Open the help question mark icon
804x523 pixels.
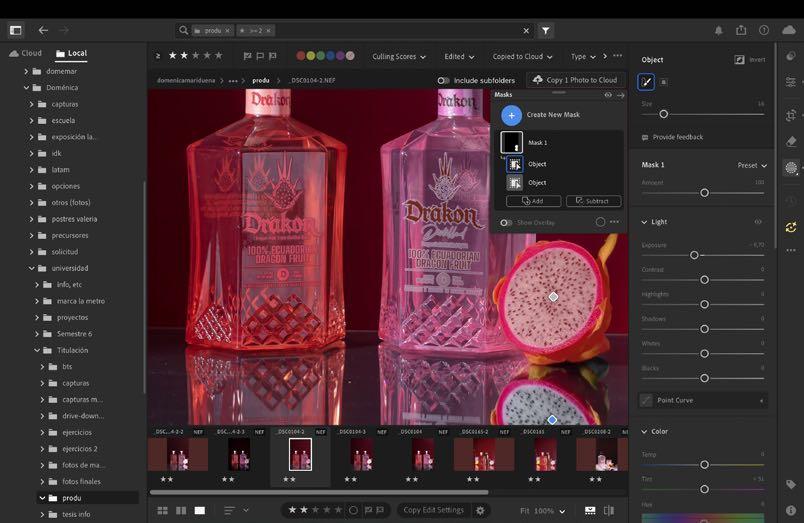[x=763, y=30]
